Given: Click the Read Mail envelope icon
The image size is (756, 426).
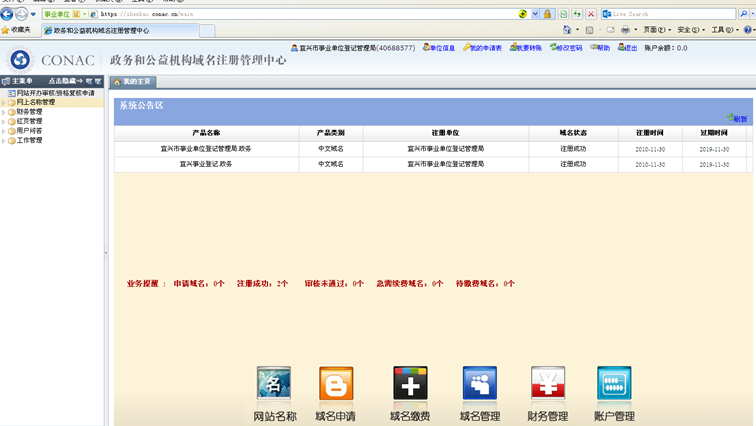Looking at the screenshot, I should pos(610,30).
